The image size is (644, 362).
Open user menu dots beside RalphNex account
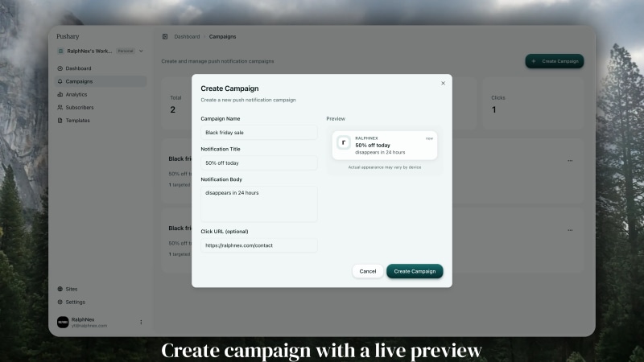tap(141, 323)
